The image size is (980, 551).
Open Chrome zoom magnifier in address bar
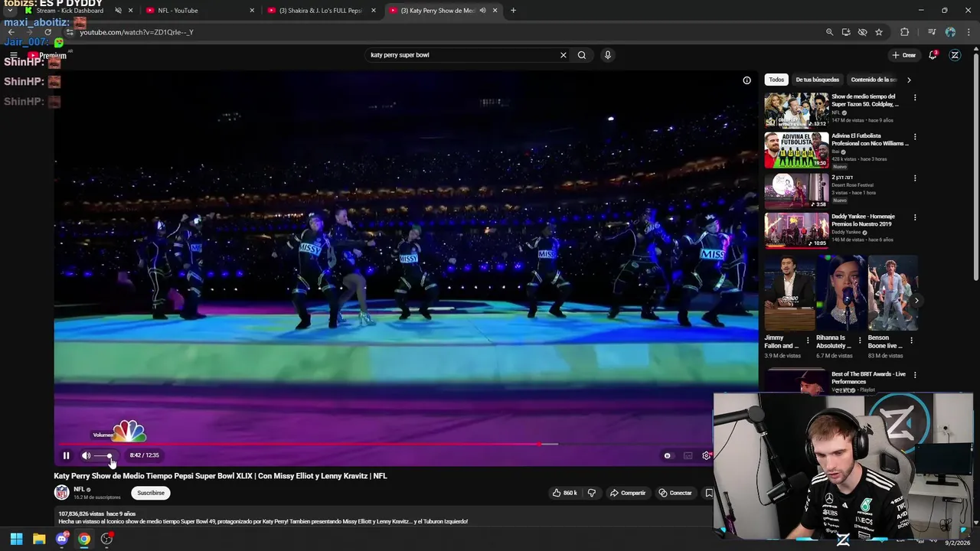(x=829, y=32)
